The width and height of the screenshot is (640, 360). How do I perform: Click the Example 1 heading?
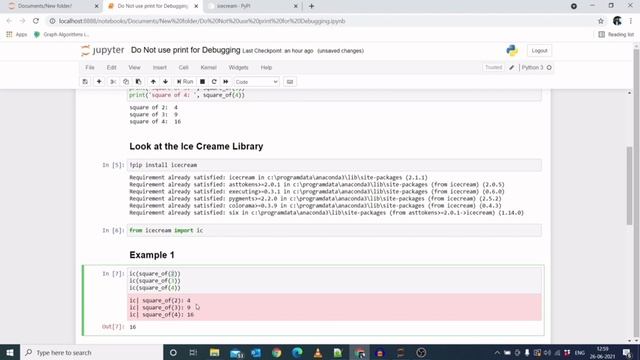point(152,255)
